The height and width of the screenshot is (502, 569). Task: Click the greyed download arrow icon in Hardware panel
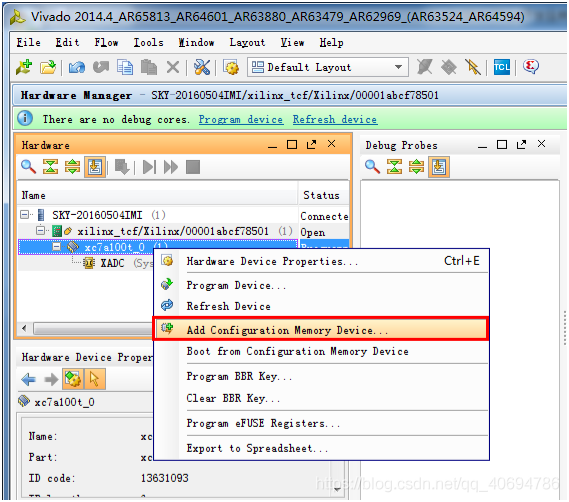point(122,167)
